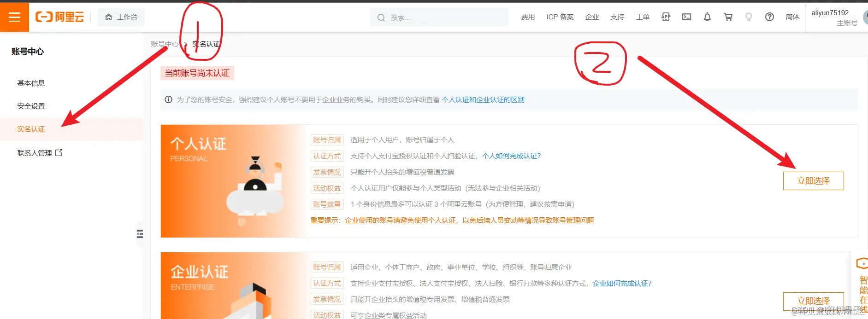Click the 当前账号尚未认证 status label

(x=197, y=73)
